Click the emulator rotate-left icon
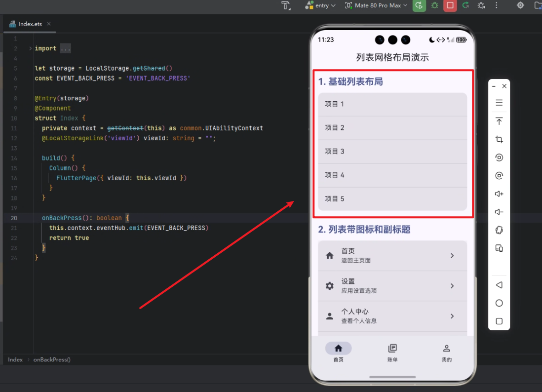 [x=499, y=157]
